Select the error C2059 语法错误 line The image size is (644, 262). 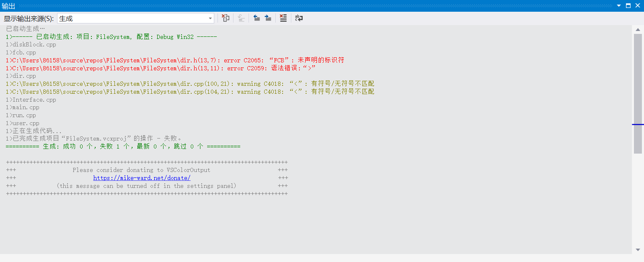coord(164,68)
